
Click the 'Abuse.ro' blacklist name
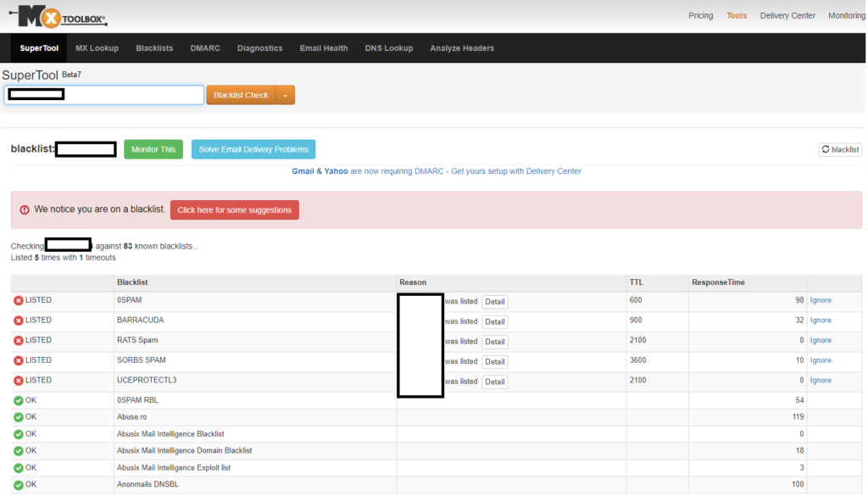click(x=131, y=417)
